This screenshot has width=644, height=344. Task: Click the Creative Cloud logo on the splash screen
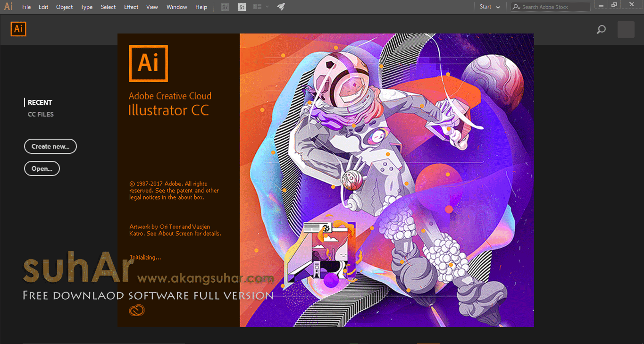coord(136,310)
